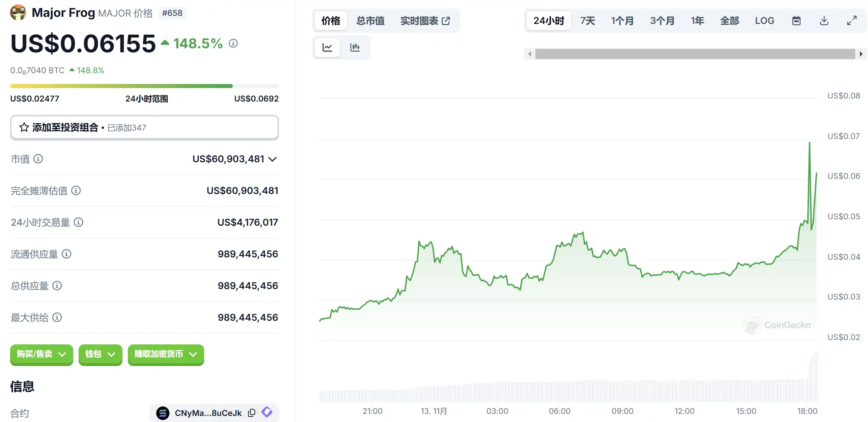Image resolution: width=868 pixels, height=422 pixels.
Task: Click info icon next to 148.5% change
Action: pos(233,44)
